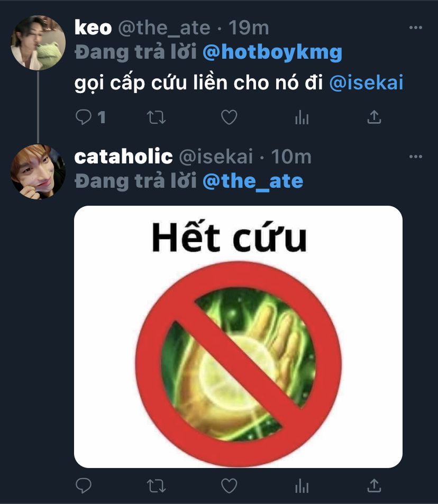438x504 pixels.
Task: Like keo's tweet
Action: [x=229, y=117]
